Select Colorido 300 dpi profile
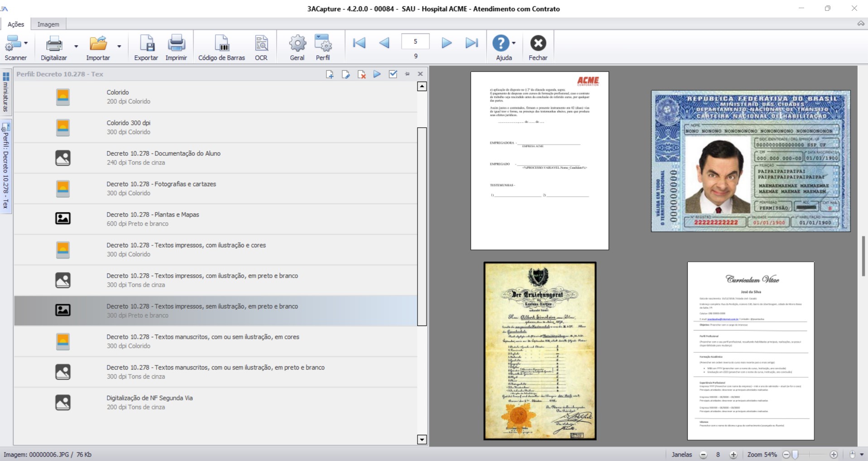 (x=216, y=127)
